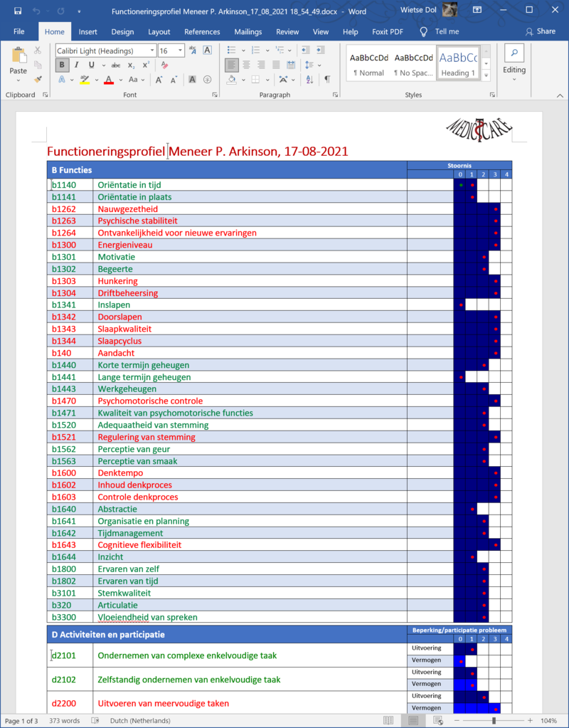This screenshot has width=569, height=728.
Task: Switch to the References tab
Action: [x=202, y=31]
